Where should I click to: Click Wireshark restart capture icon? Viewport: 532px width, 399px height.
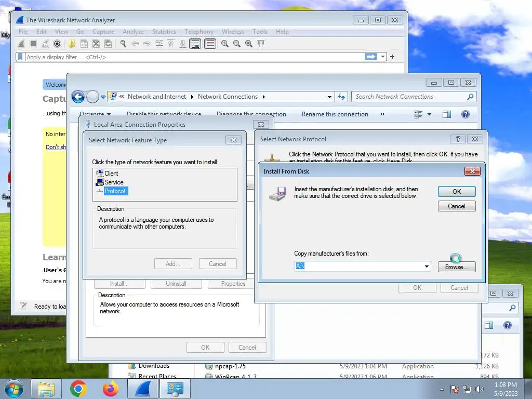coord(45,44)
